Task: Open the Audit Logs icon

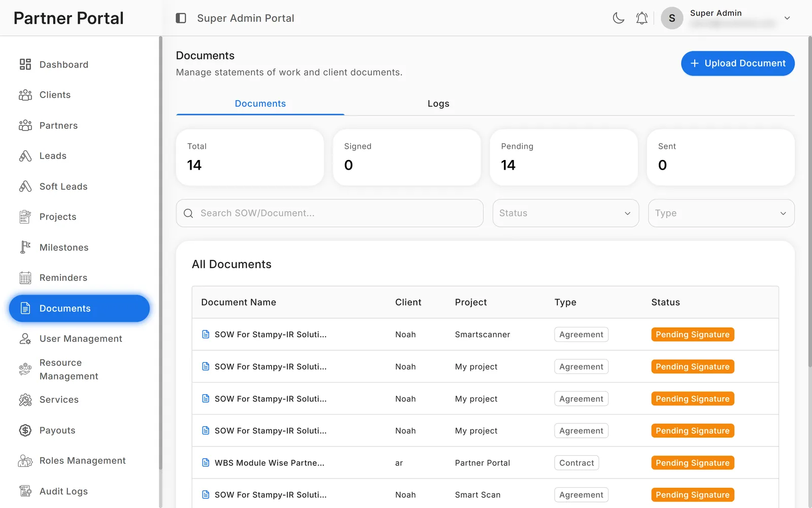Action: tap(25, 491)
